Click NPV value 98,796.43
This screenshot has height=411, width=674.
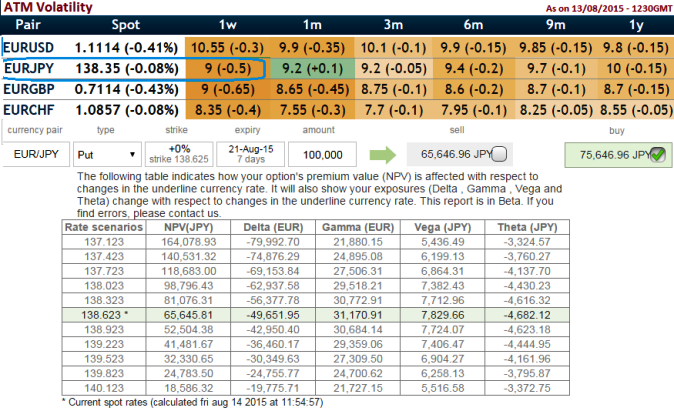click(x=188, y=286)
